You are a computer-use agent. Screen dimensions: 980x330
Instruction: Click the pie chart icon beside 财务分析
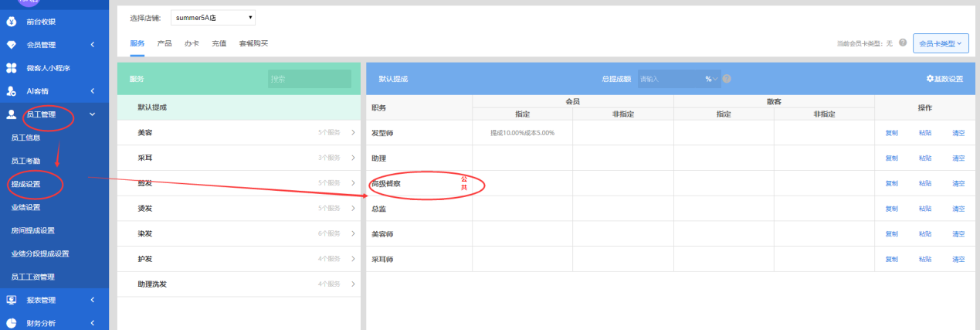click(12, 323)
